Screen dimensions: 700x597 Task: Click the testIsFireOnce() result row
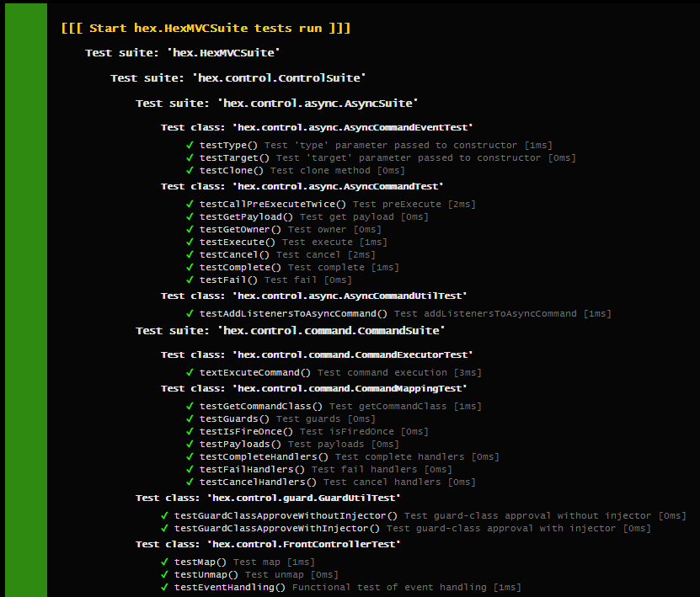coord(307,431)
